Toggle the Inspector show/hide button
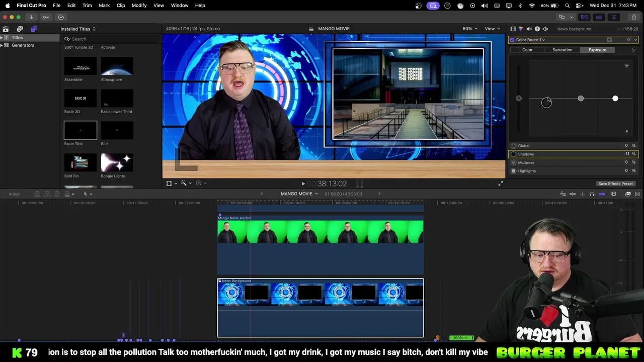The image size is (644, 362). [x=613, y=17]
